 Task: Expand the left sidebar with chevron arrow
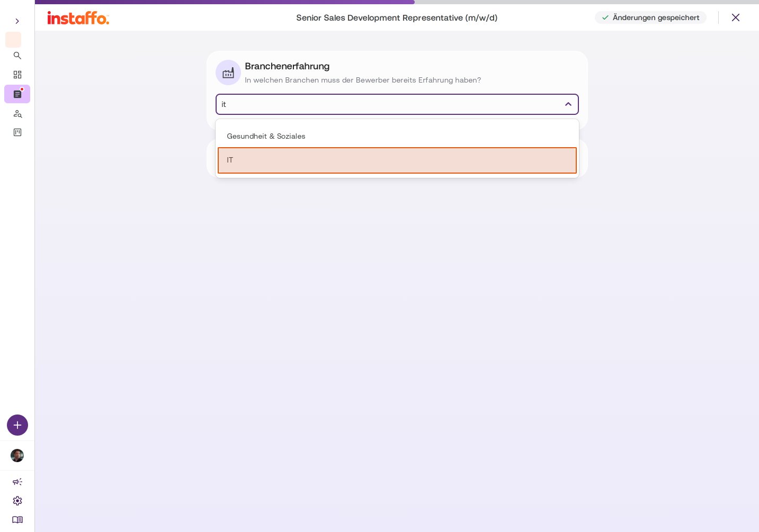click(17, 21)
